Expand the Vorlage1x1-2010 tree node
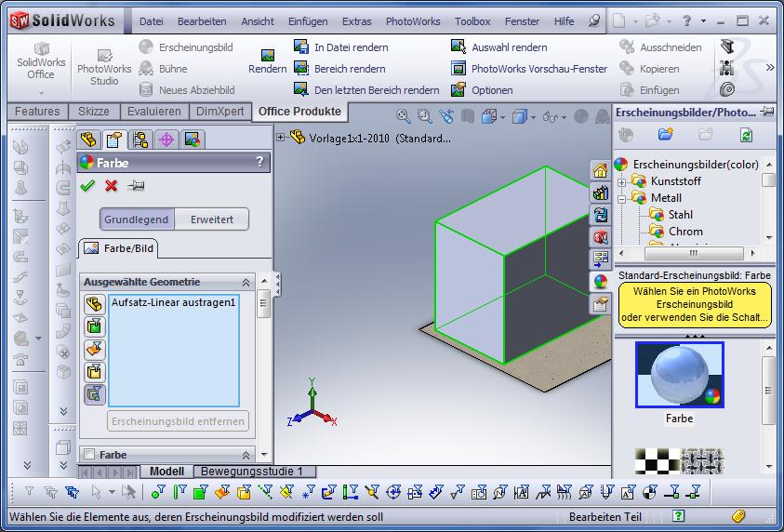The width and height of the screenshot is (784, 532). 281,138
